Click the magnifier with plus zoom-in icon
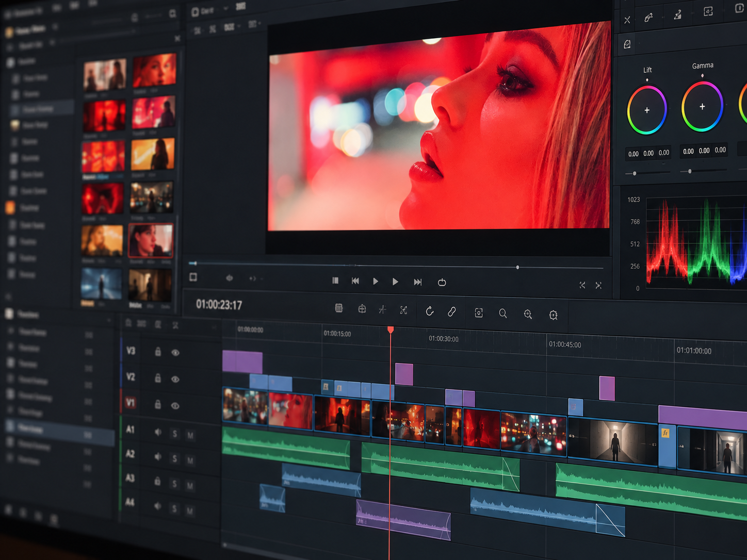Viewport: 747px width, 560px height. 528,314
